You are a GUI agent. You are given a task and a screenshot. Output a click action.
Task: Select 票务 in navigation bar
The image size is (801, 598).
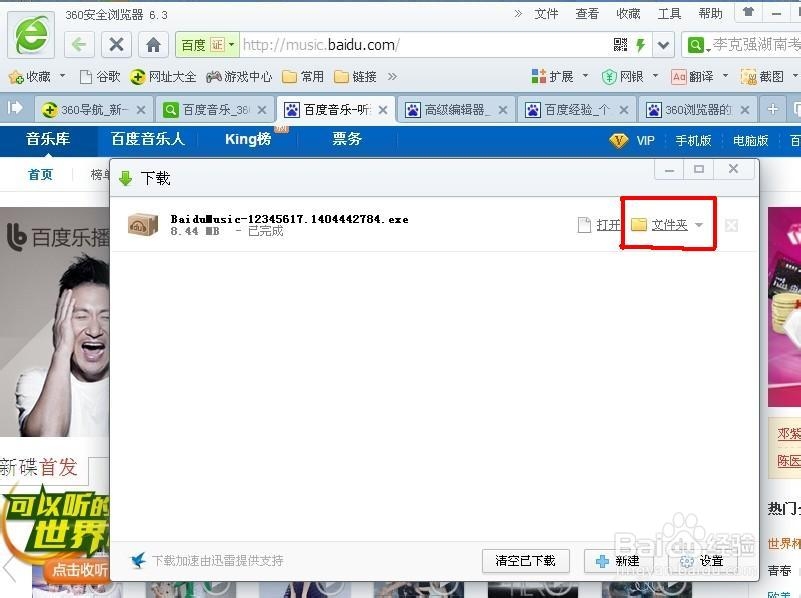(x=347, y=139)
